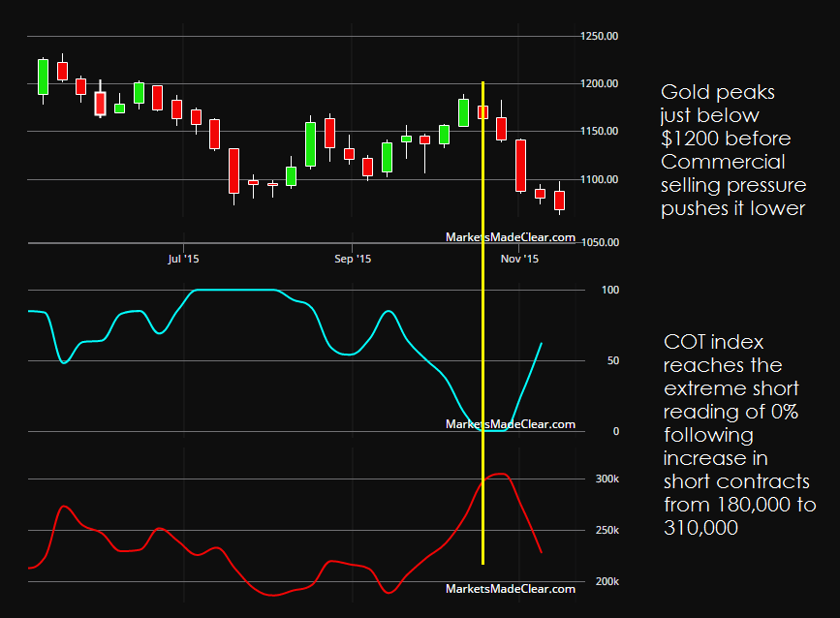
Task: Click the yellow vertical marker line
Action: coord(483,323)
